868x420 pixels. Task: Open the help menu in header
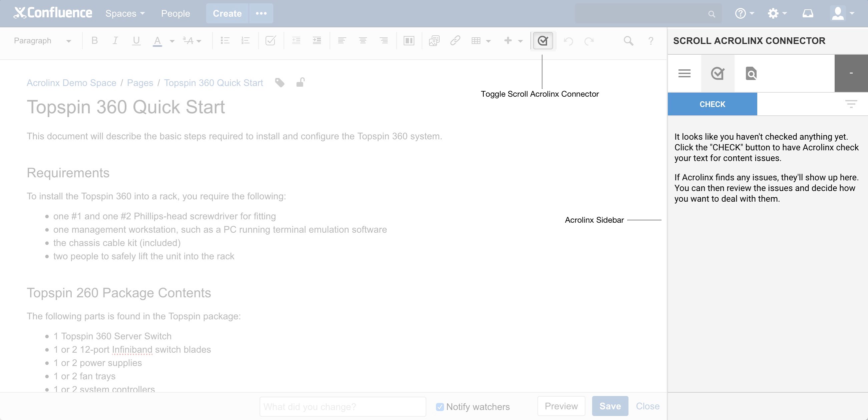[x=744, y=13]
